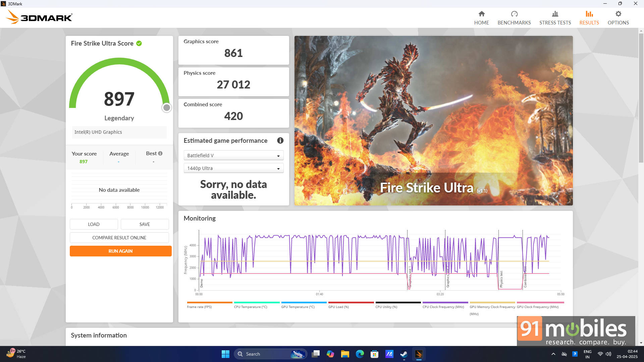Click the ENG IN language indicator
This screenshot has width=644, height=362.
coord(587,354)
